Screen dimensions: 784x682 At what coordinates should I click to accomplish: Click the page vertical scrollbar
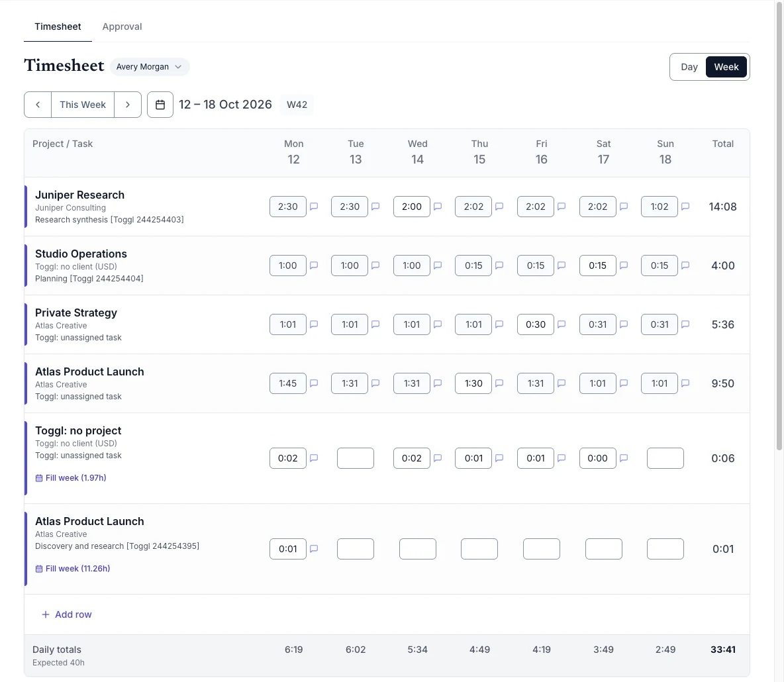[779, 225]
